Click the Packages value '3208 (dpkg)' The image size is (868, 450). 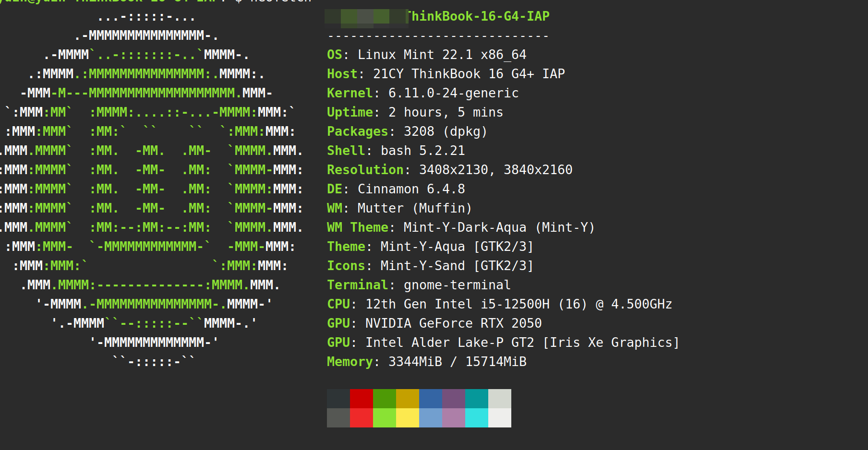pyautogui.click(x=446, y=131)
